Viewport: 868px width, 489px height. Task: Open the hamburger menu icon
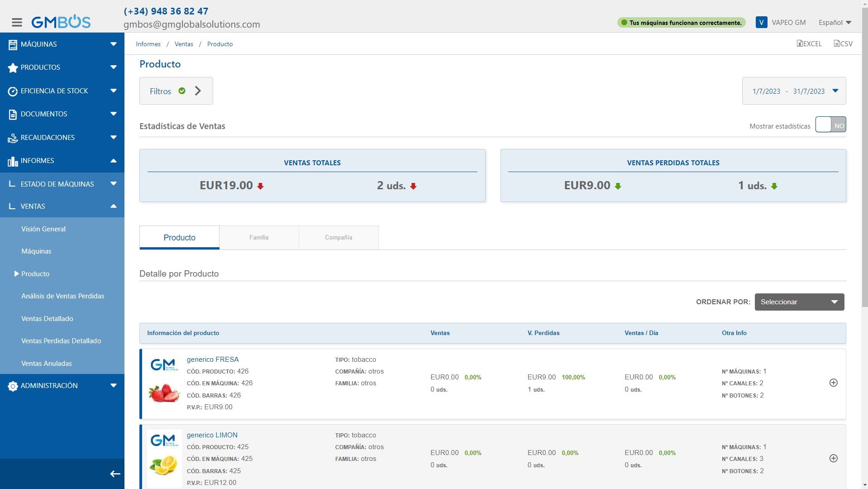click(17, 22)
